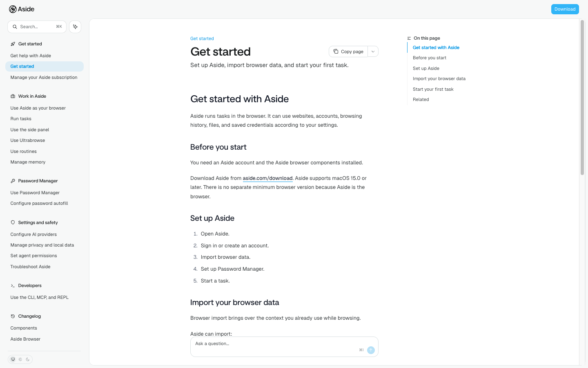Click the history icon beside Changelog
The image size is (588, 368).
pyautogui.click(x=13, y=316)
